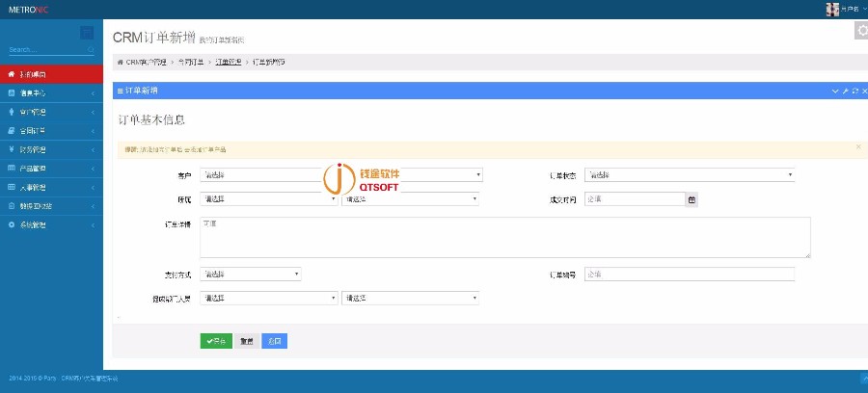The width and height of the screenshot is (868, 393).
Task: Click the remove X icon in the 订单新增 header
Action: click(865, 91)
